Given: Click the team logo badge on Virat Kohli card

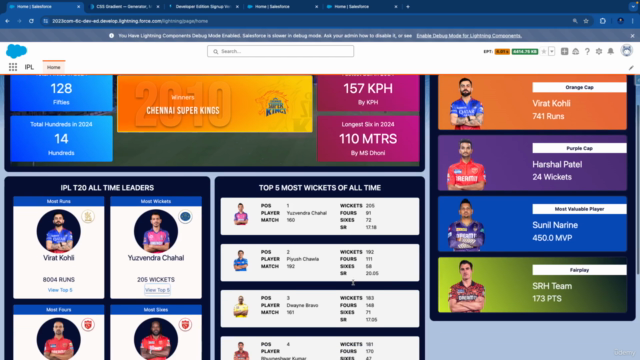Looking at the screenshot, I should point(88,216).
